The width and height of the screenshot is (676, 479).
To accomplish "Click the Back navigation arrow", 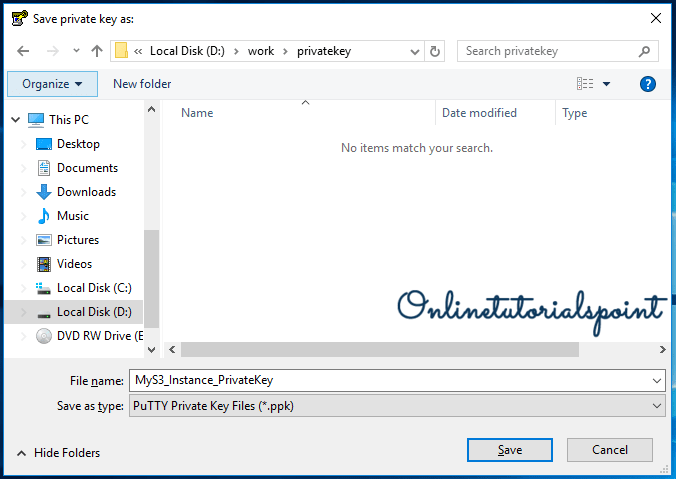I will point(23,51).
